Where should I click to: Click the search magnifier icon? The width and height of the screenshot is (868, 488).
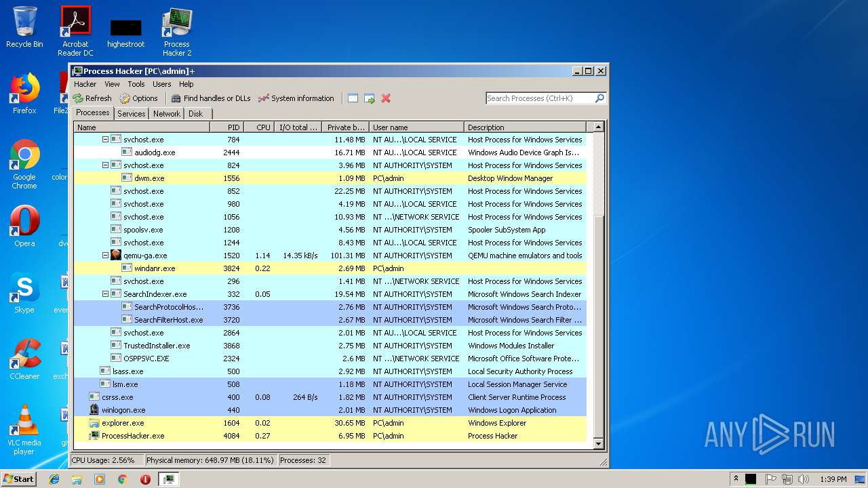pyautogui.click(x=599, y=98)
